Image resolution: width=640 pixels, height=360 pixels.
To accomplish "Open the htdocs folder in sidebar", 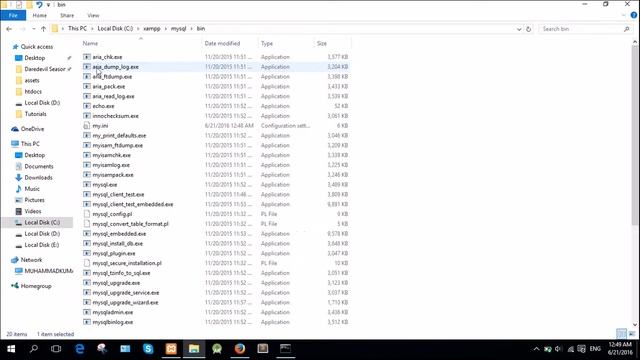I will pyautogui.click(x=33, y=92).
